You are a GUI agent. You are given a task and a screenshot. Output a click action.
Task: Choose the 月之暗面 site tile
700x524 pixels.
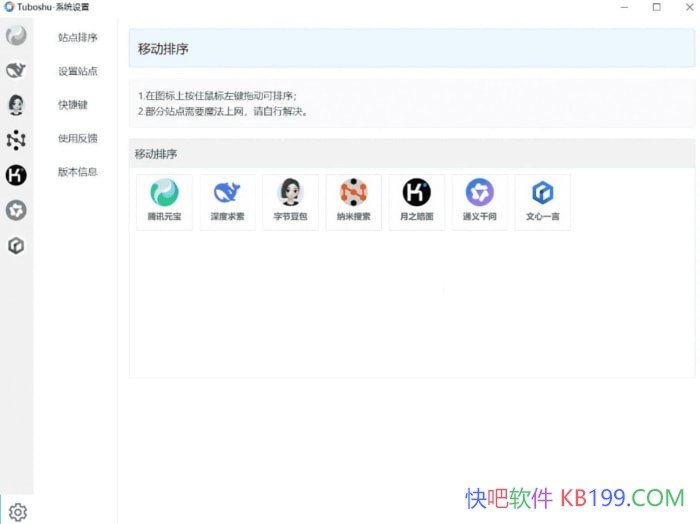click(416, 201)
